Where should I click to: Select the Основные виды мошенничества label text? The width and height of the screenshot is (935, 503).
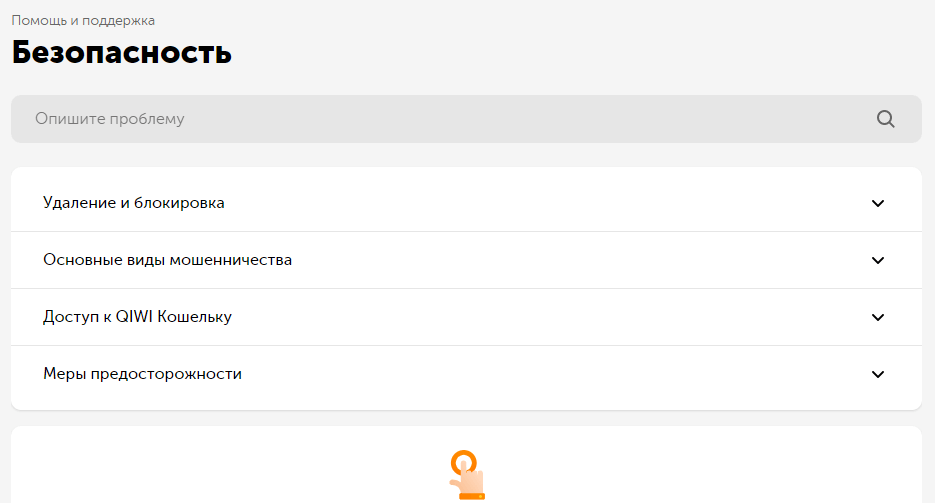pyautogui.click(x=168, y=260)
